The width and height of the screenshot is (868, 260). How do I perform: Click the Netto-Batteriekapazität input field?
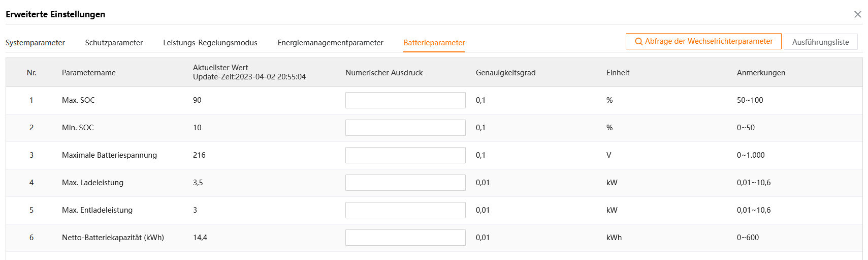point(405,238)
